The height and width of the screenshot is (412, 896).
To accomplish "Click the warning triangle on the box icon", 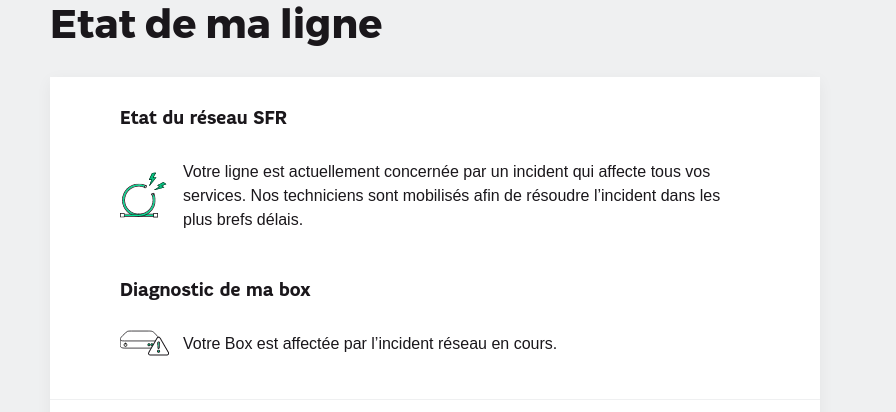I will [x=158, y=346].
